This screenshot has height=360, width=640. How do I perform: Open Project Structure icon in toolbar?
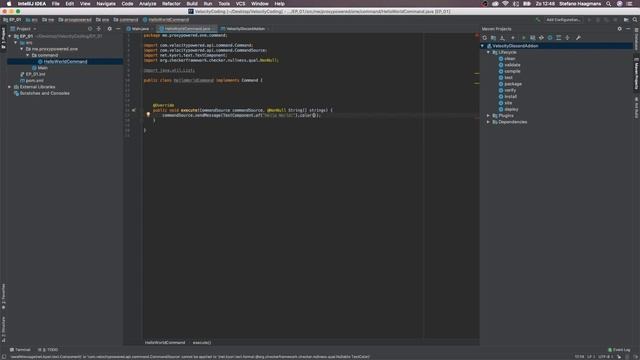[x=626, y=20]
